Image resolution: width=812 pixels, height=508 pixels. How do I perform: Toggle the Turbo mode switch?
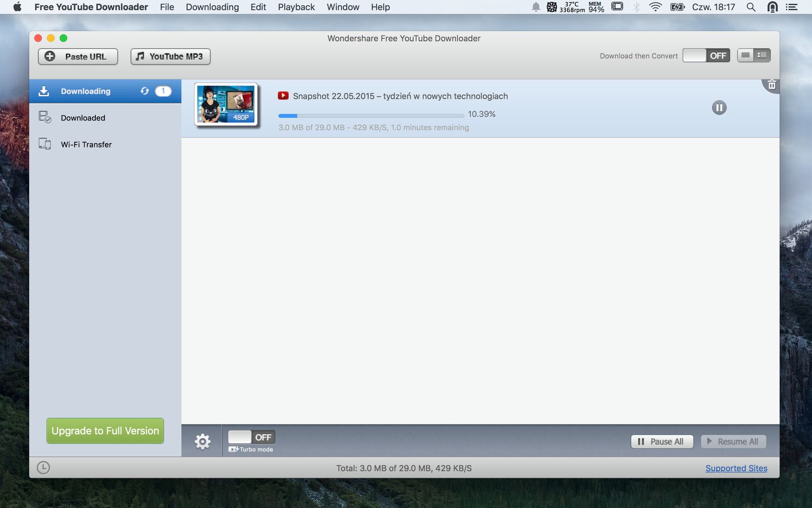pyautogui.click(x=251, y=437)
